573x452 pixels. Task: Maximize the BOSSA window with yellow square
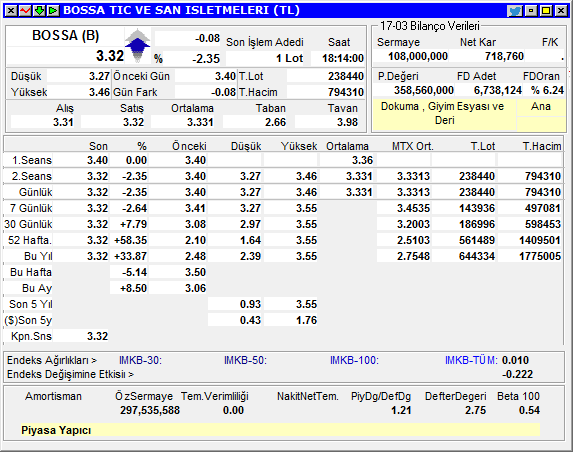(x=546, y=11)
